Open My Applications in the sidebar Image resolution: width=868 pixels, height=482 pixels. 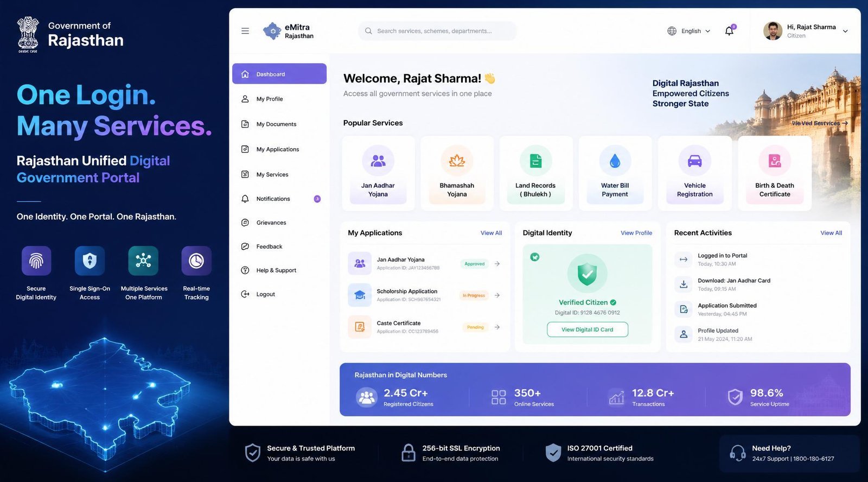pyautogui.click(x=279, y=149)
